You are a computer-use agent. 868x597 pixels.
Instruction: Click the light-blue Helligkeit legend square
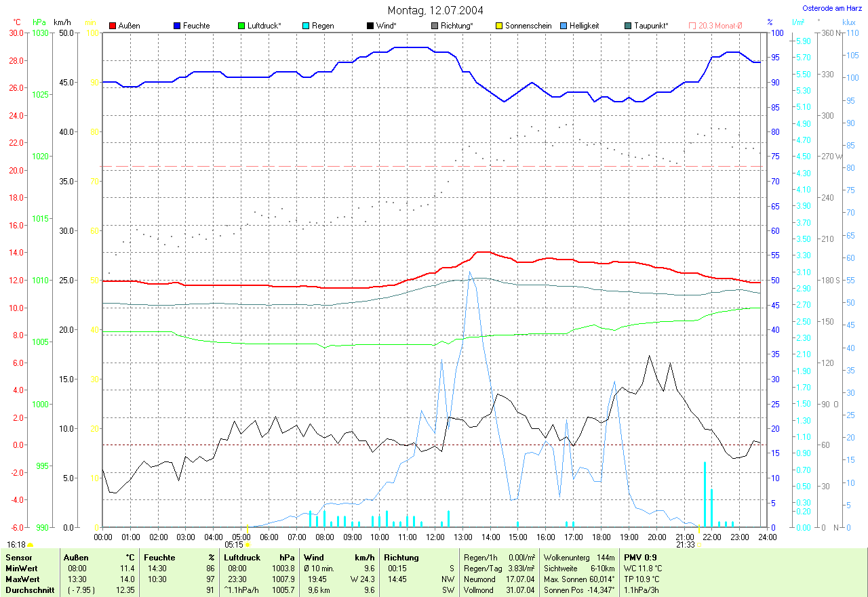(x=564, y=26)
